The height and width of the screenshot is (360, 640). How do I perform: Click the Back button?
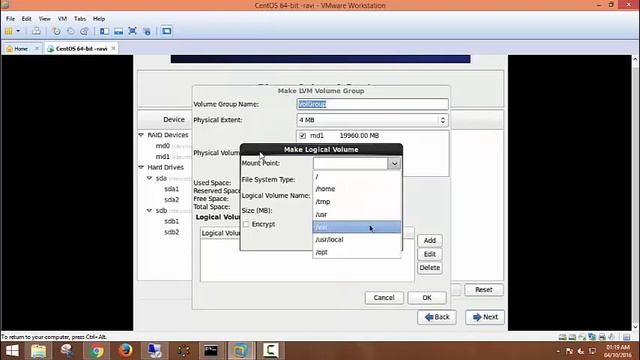pyautogui.click(x=437, y=317)
